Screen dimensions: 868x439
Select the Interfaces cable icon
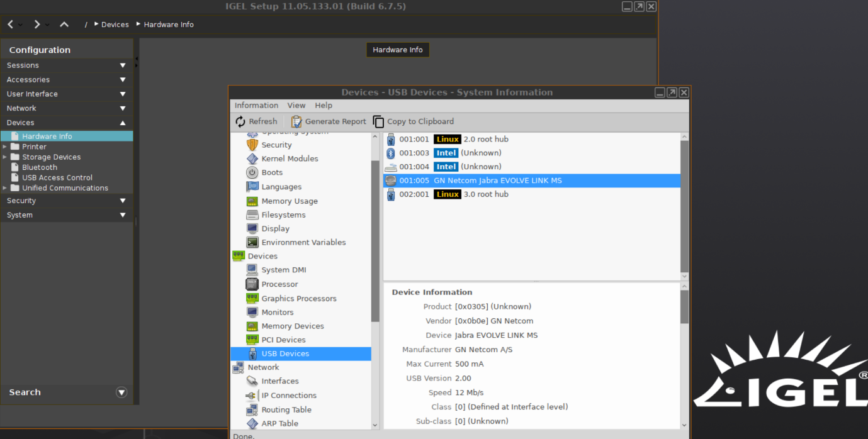coord(252,381)
